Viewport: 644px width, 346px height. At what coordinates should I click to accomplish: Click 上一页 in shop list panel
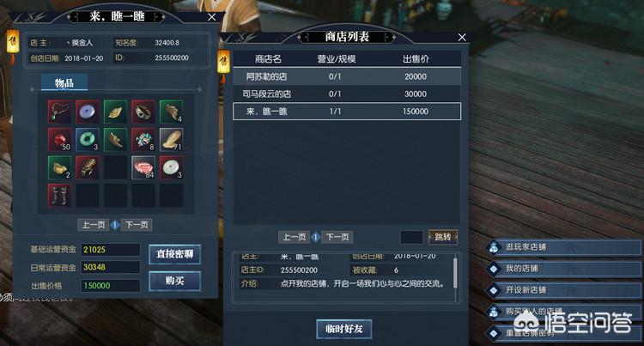(x=295, y=237)
